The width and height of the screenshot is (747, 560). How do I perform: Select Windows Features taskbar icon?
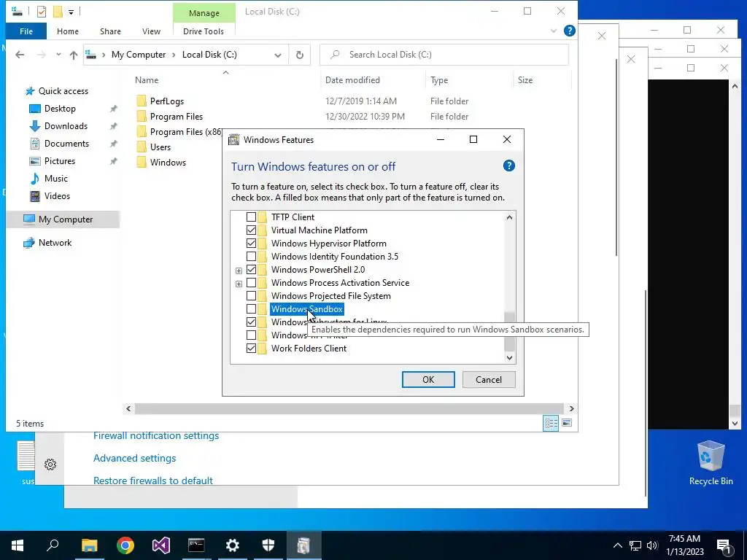[303, 545]
